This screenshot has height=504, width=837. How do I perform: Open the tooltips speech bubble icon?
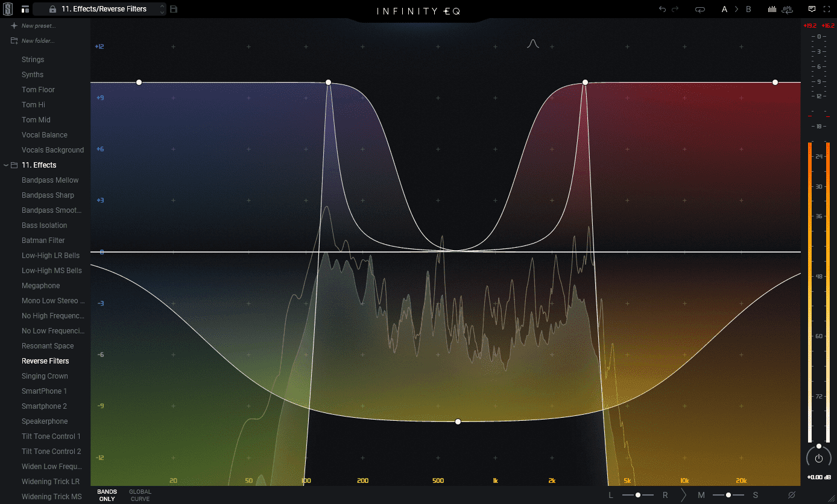812,9
